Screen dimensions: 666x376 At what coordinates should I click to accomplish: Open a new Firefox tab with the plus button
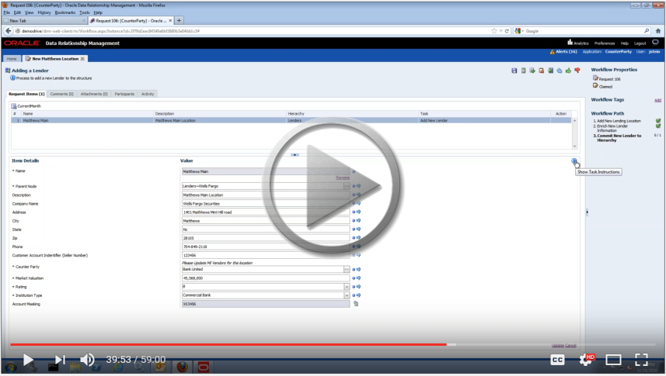point(179,20)
